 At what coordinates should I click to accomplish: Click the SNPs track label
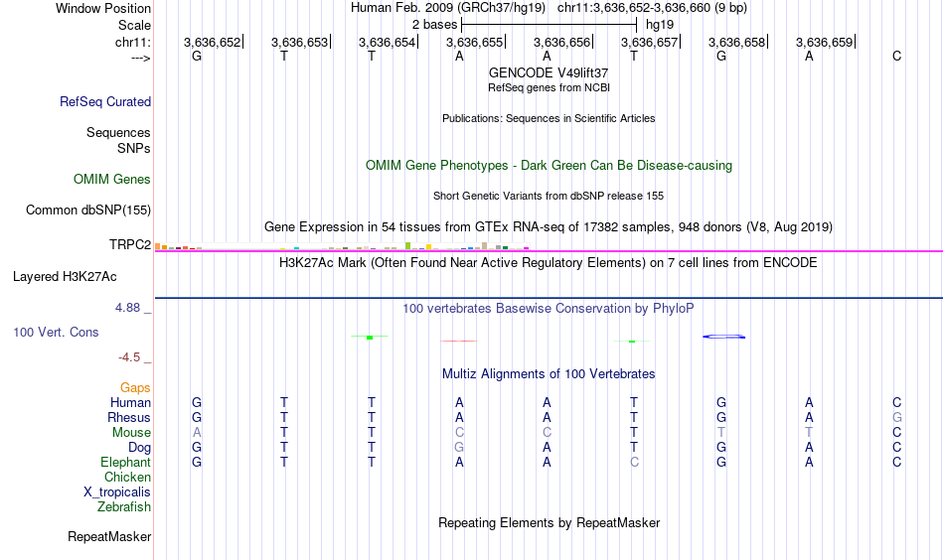(134, 148)
